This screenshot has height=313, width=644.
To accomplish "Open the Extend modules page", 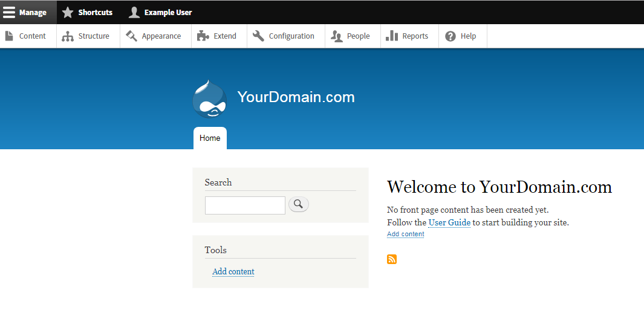I will [x=220, y=36].
